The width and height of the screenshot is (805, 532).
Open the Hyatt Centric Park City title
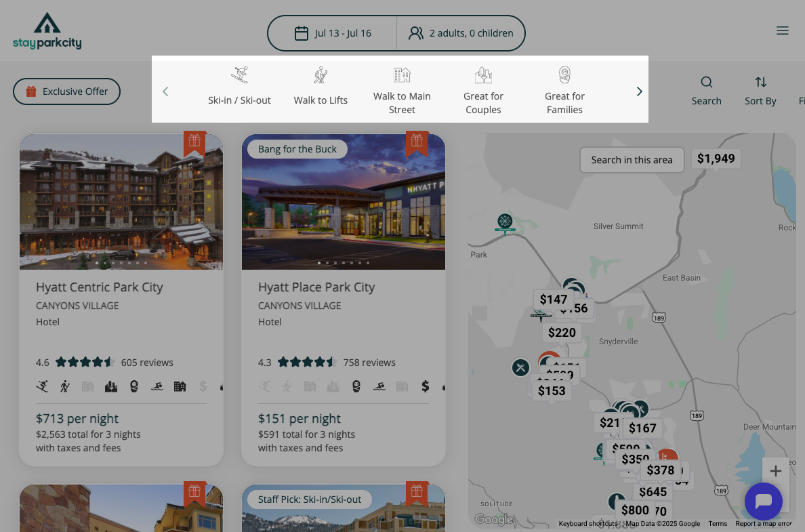pos(100,287)
